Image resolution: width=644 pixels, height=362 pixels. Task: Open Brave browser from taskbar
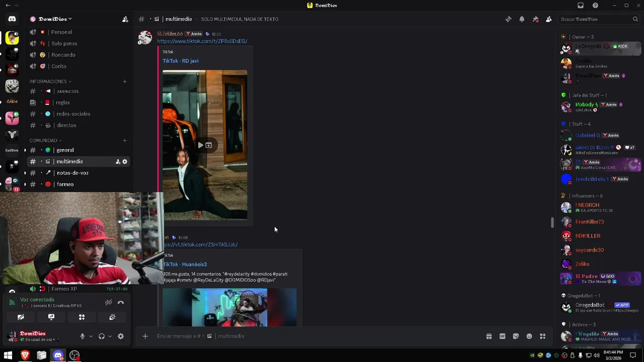pyautogui.click(x=25, y=355)
